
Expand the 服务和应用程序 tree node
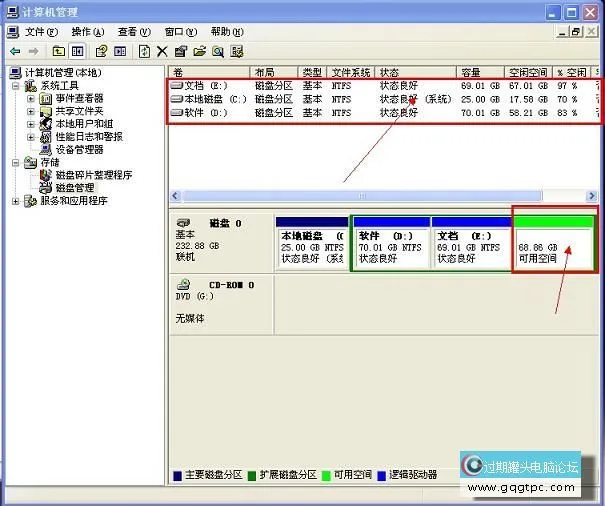[15, 201]
